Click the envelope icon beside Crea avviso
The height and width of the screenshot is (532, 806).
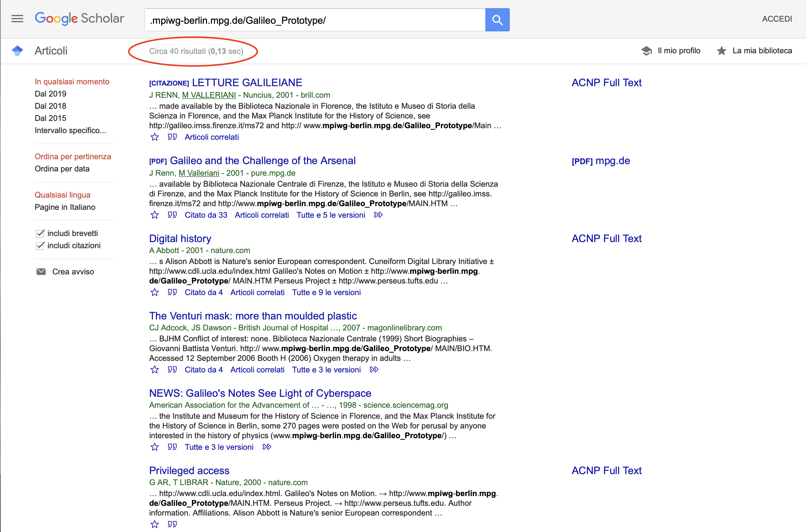(41, 272)
